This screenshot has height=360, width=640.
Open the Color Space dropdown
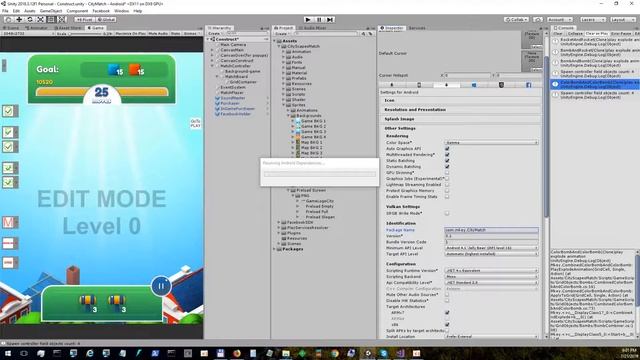click(491, 142)
